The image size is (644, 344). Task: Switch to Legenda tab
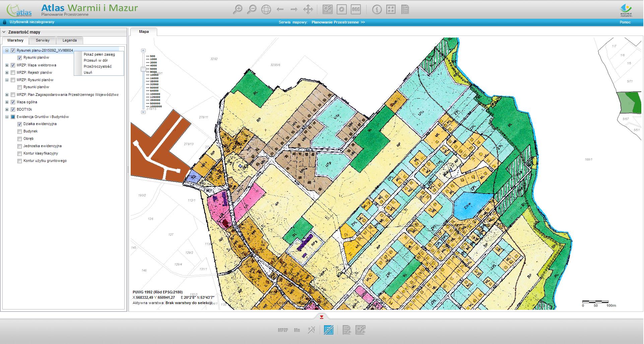point(70,40)
